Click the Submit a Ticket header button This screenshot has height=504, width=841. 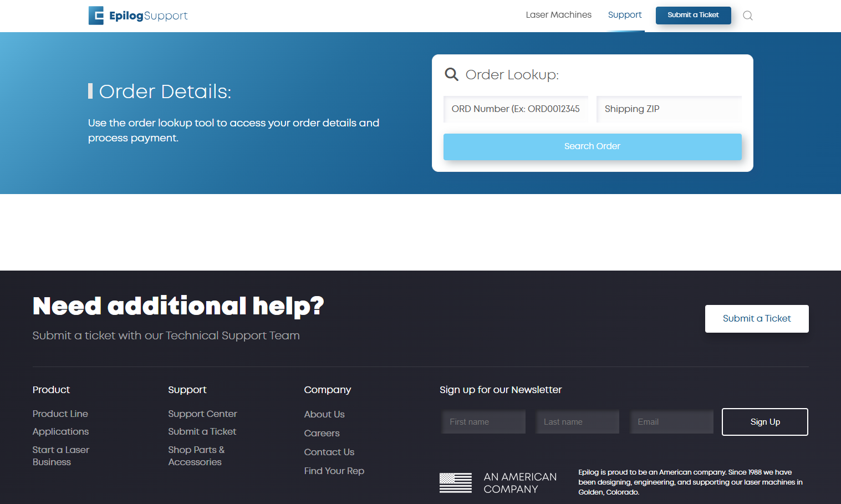click(693, 16)
